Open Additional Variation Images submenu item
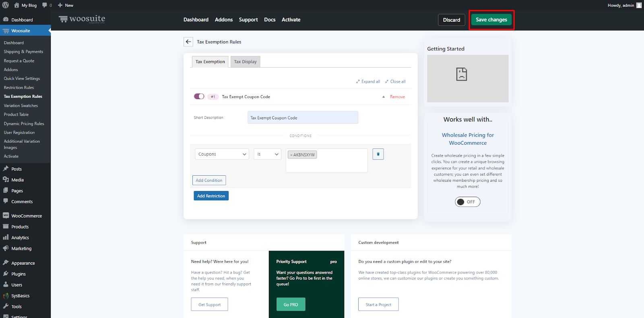644x318 pixels. click(x=22, y=144)
